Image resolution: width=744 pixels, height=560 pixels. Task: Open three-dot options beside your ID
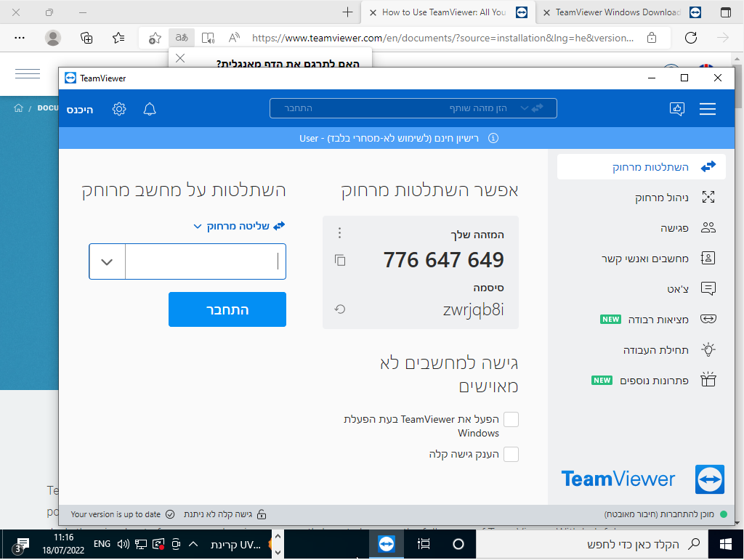[x=339, y=232]
